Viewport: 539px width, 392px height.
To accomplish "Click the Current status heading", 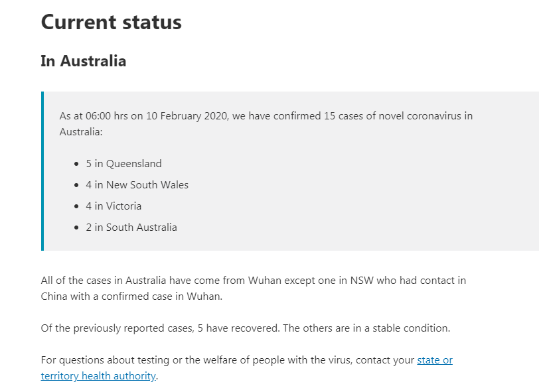I will (111, 23).
